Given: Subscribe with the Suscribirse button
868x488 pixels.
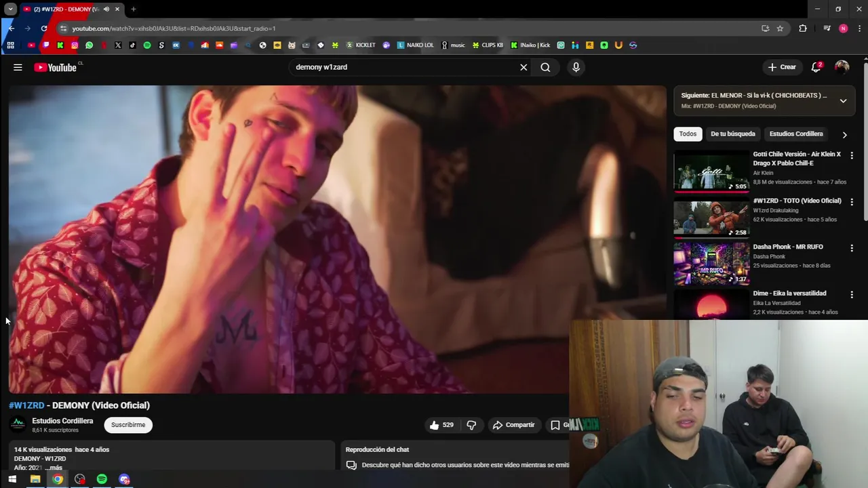Looking at the screenshot, I should pyautogui.click(x=128, y=424).
